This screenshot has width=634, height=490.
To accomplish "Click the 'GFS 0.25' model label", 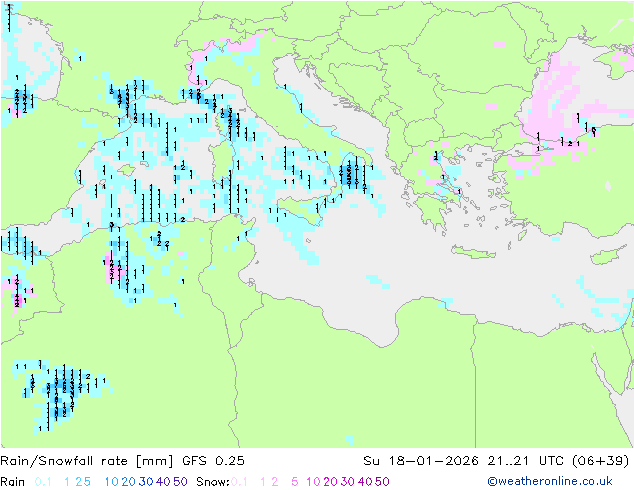I will [x=213, y=461].
